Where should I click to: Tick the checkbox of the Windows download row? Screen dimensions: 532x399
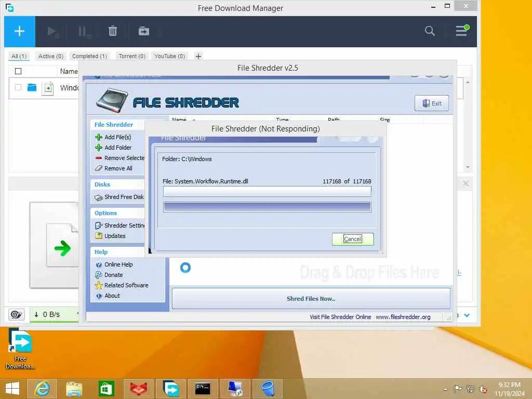[x=18, y=87]
